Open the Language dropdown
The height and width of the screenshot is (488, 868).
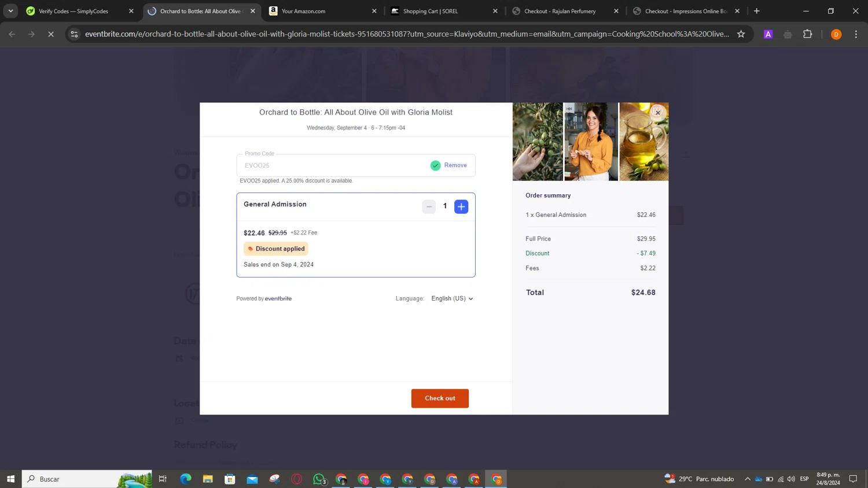tap(452, 298)
